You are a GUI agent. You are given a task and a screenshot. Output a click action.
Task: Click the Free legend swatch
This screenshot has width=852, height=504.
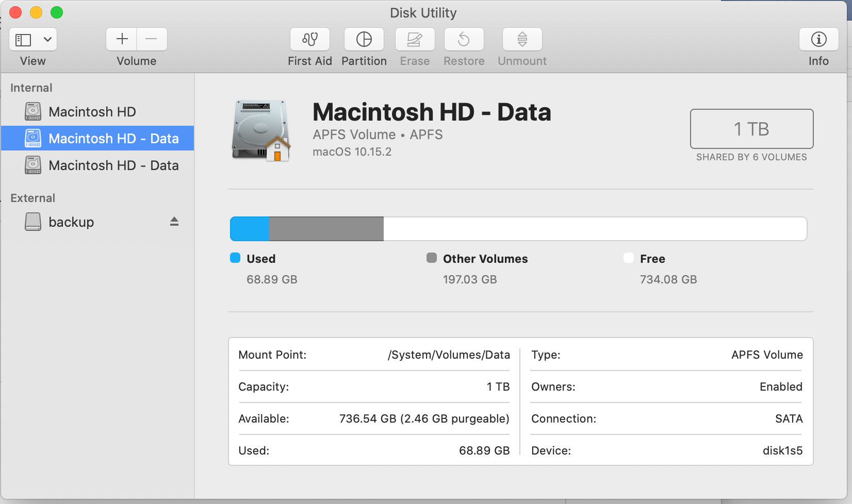point(628,258)
